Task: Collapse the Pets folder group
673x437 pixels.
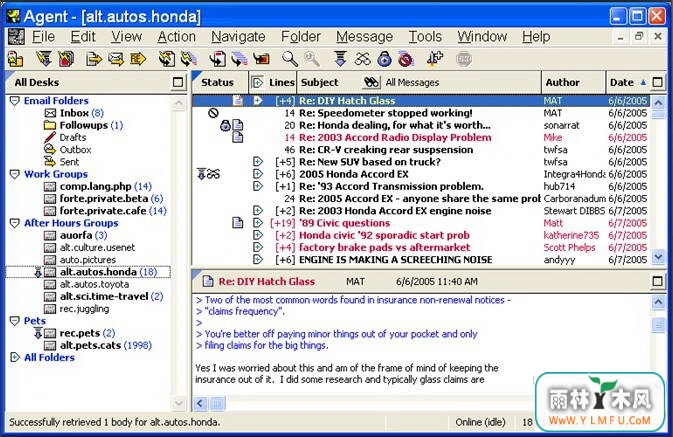Action: [15, 321]
